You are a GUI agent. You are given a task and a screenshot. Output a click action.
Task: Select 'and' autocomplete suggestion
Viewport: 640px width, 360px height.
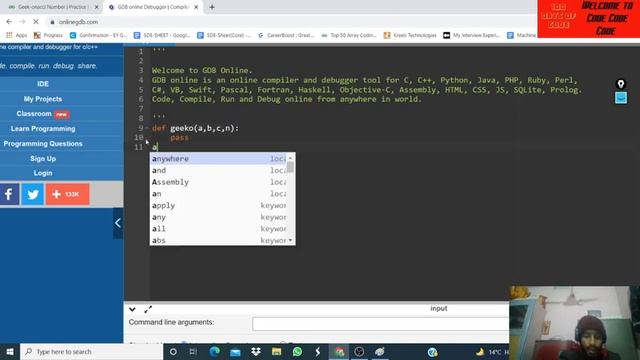(x=219, y=171)
